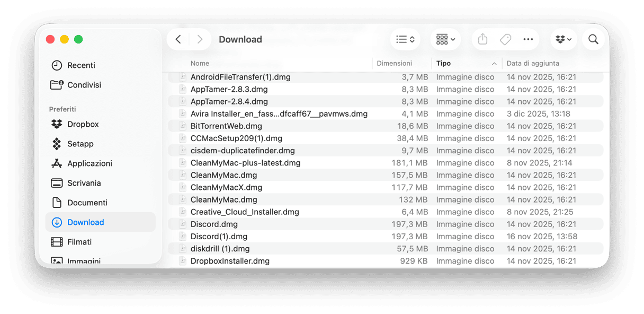Select CleanMyMacX.dmg file
Image resolution: width=644 pixels, height=314 pixels.
(x=386, y=187)
